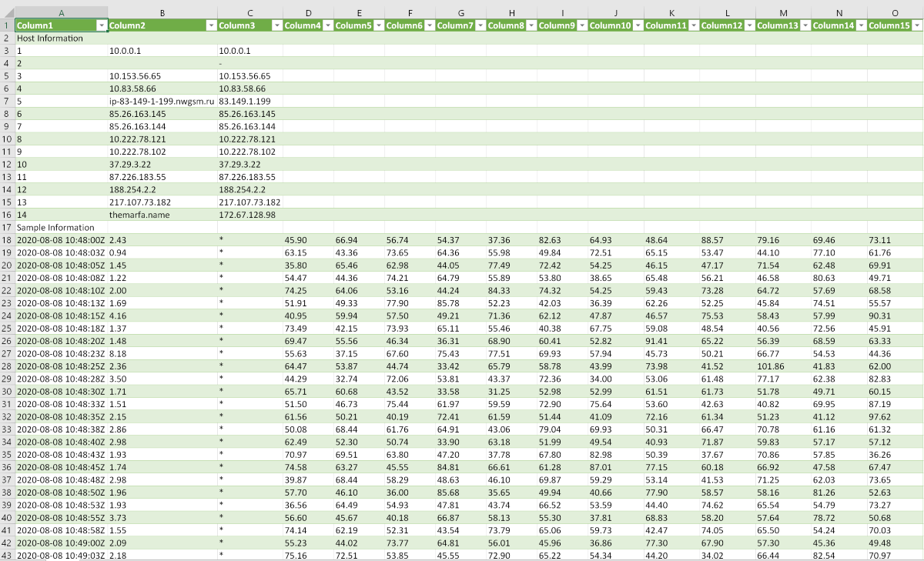Select the entire sheet via corner triangle
Screen dimensions: 924x561
(x=7, y=13)
